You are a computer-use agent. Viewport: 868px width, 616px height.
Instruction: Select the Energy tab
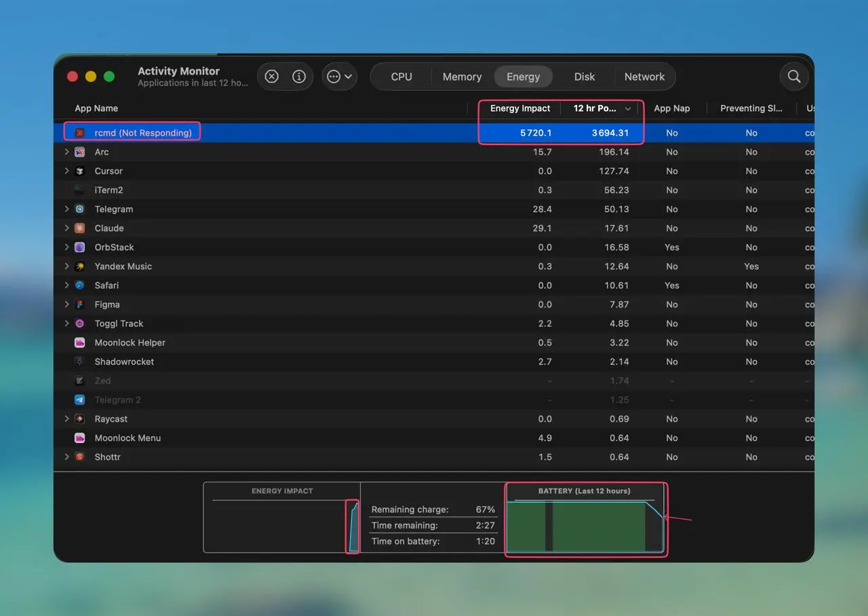coord(523,77)
